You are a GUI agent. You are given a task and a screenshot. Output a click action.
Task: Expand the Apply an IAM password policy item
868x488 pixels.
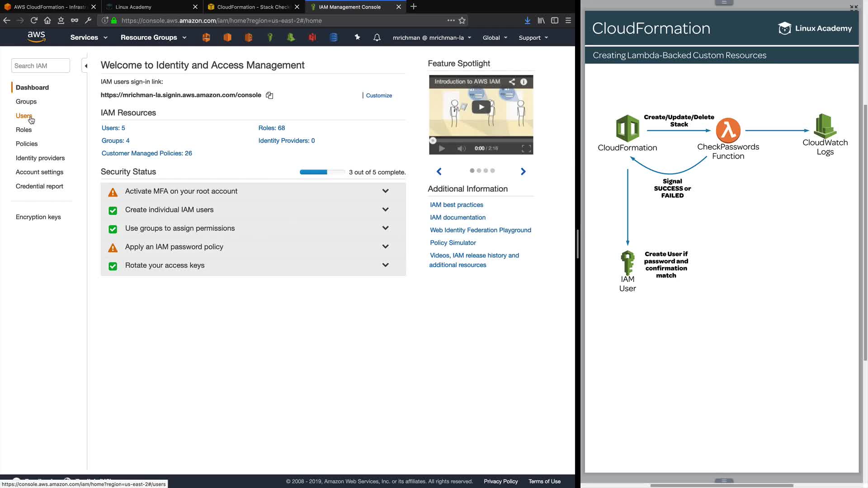tap(385, 247)
